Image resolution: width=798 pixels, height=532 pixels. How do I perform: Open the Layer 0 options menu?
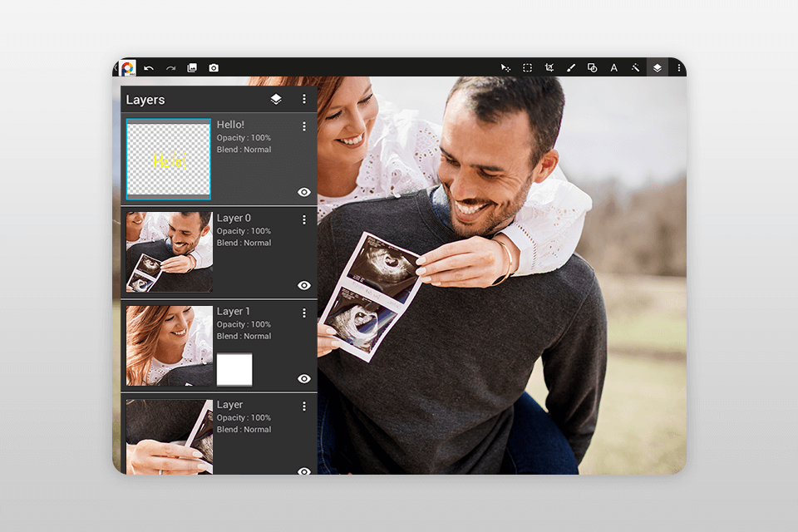click(x=304, y=219)
